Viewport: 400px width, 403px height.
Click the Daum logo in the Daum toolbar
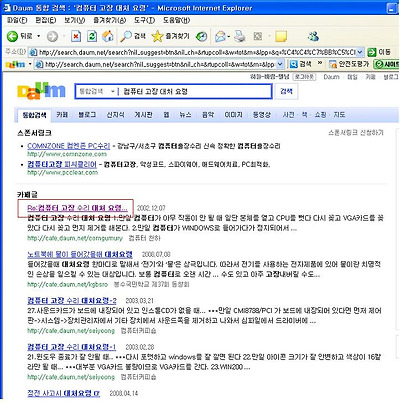[15, 64]
